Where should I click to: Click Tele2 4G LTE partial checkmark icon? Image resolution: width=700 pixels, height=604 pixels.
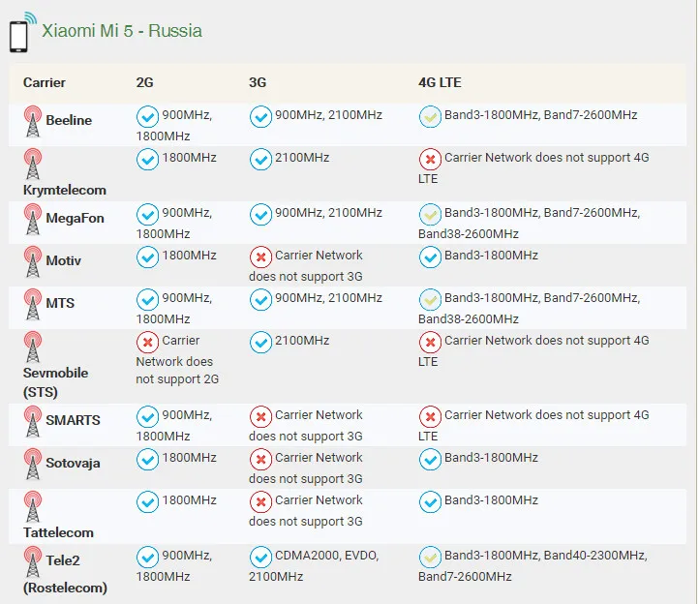click(x=430, y=558)
